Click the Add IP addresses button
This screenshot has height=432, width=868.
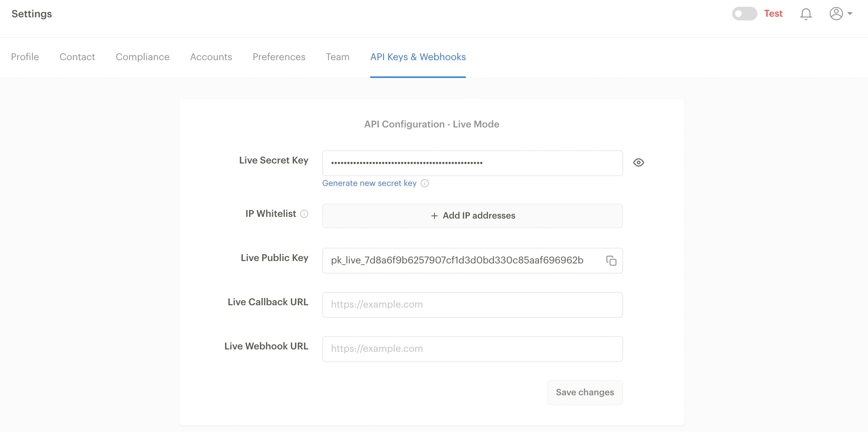tap(472, 216)
